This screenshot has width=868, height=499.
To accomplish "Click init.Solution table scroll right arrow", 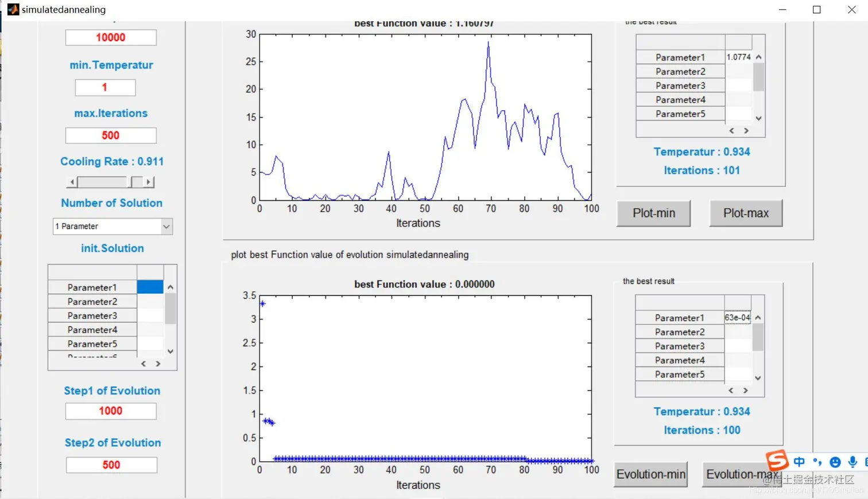I will point(158,364).
